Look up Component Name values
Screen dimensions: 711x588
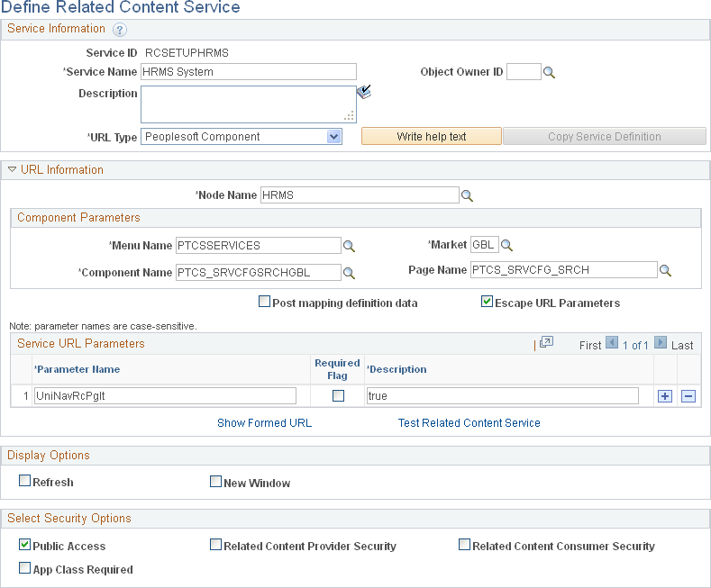click(350, 273)
